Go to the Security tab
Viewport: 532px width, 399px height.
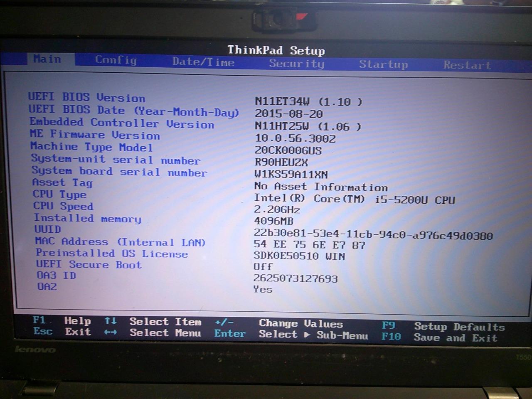(296, 64)
